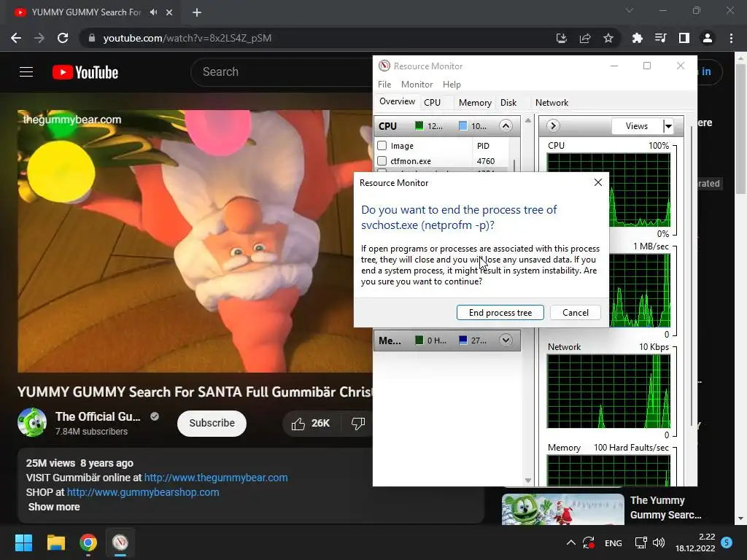
Task: Close the end process confirmation dialog
Action: coord(598,182)
